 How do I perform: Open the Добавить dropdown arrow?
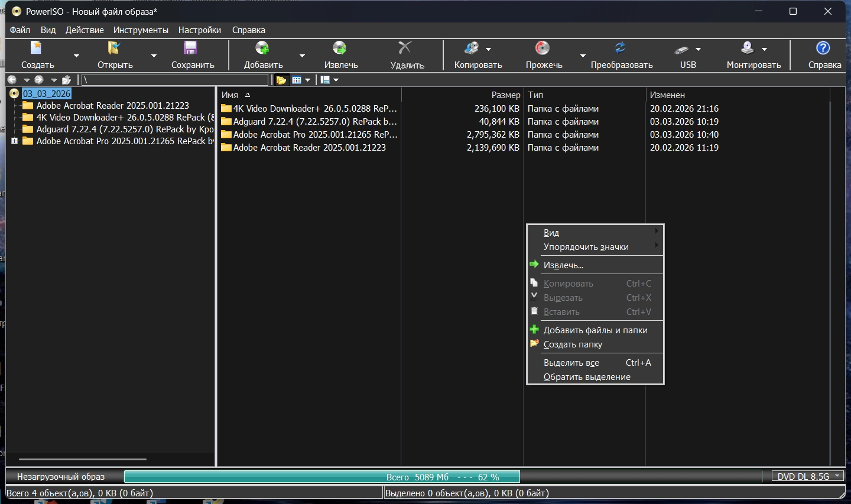tap(302, 56)
